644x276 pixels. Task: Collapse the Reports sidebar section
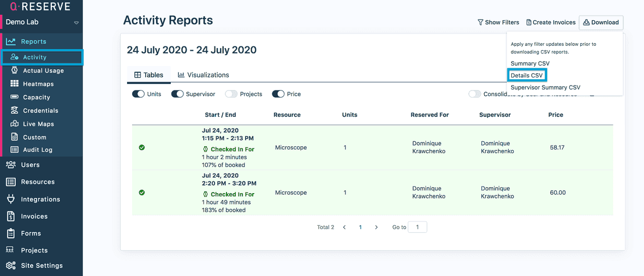(x=33, y=41)
